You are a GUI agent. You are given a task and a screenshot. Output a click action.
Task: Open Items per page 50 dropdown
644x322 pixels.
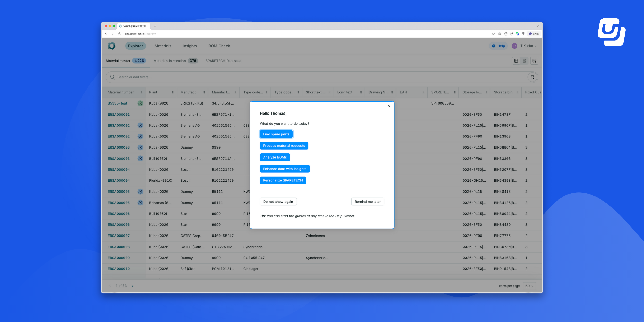[529, 286]
